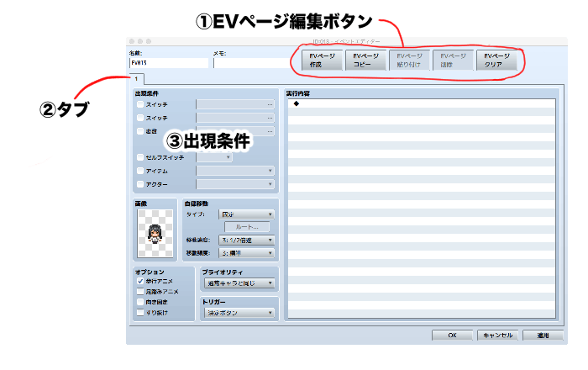Click the キャンセル button
This screenshot has width=588, height=370.
[x=497, y=336]
